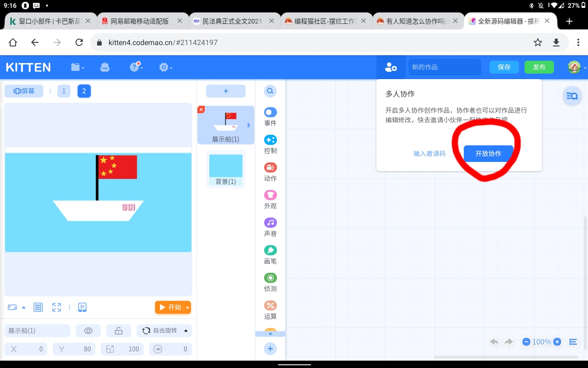Expand the stage aspect ratio arrow

click(24, 307)
